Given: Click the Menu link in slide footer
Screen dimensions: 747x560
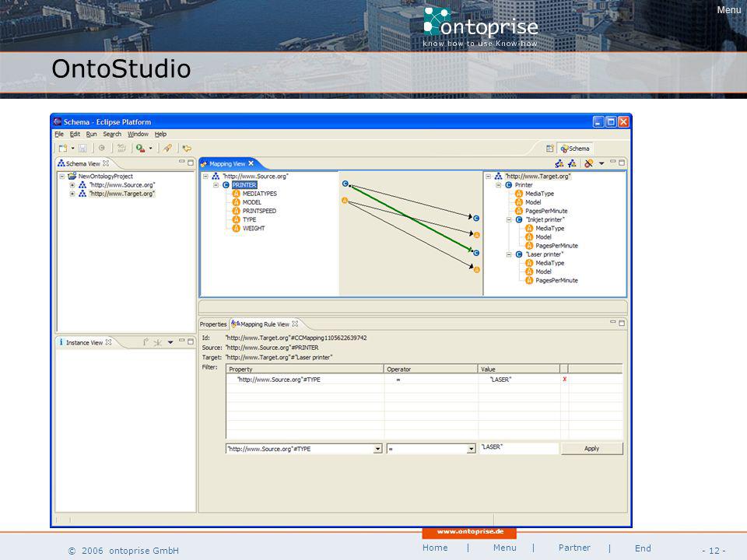Looking at the screenshot, I should click(504, 548).
